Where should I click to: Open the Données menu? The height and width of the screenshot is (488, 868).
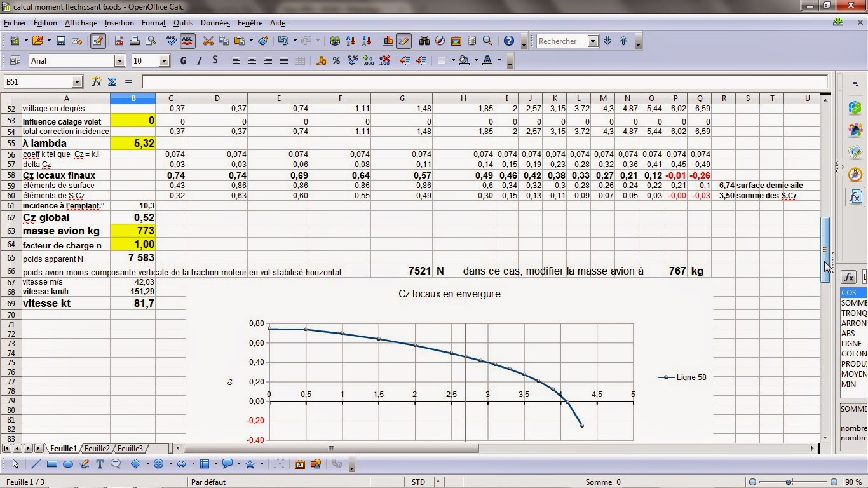point(215,22)
